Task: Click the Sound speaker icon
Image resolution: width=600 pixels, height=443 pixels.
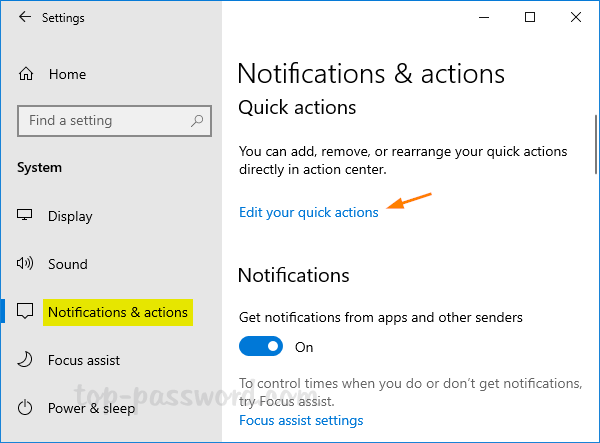Action: (26, 264)
